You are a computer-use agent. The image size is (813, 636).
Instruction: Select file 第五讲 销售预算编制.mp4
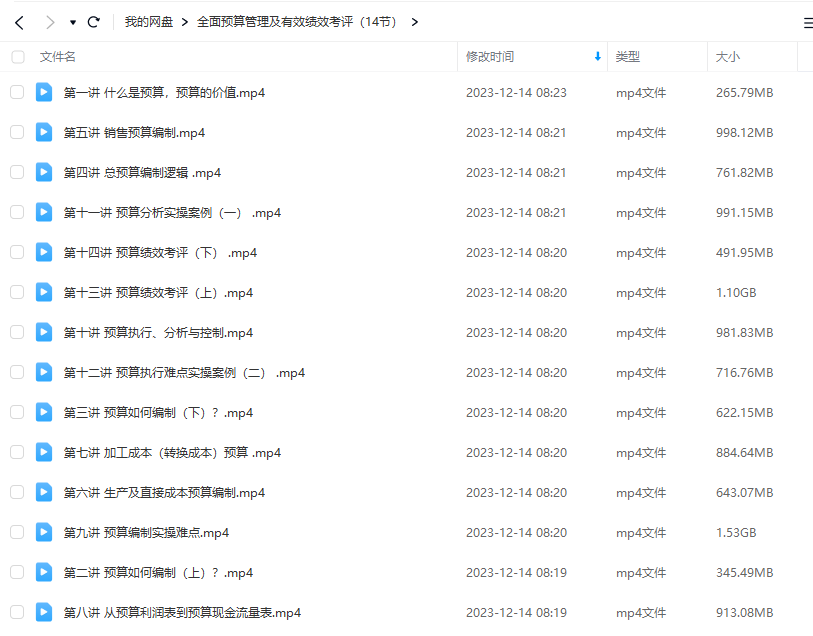(134, 133)
